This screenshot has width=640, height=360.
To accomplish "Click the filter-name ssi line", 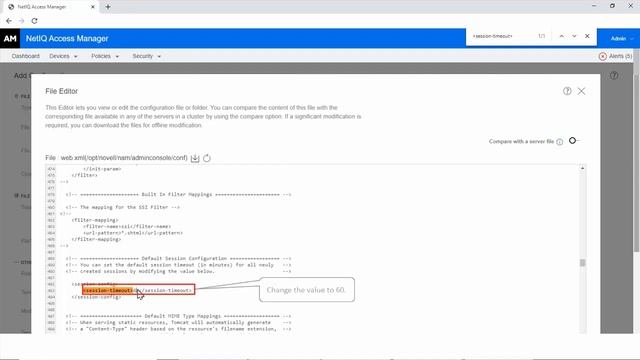I will pos(127,227).
